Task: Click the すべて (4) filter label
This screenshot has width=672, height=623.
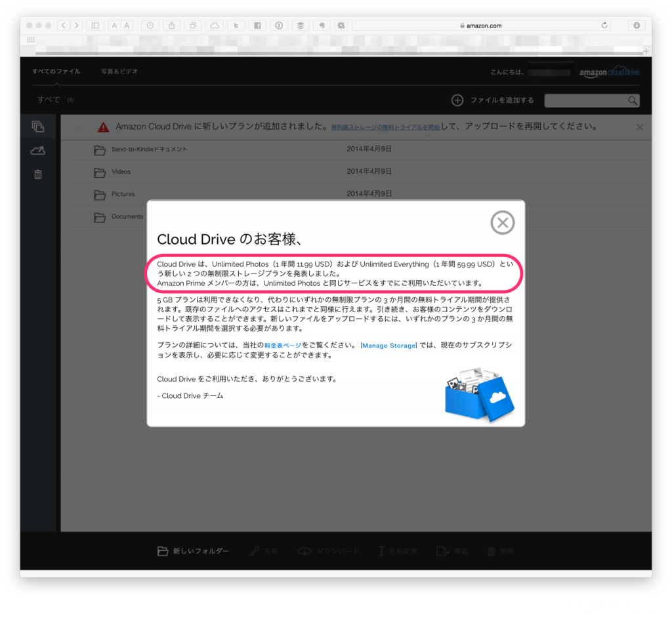Action: (55, 100)
